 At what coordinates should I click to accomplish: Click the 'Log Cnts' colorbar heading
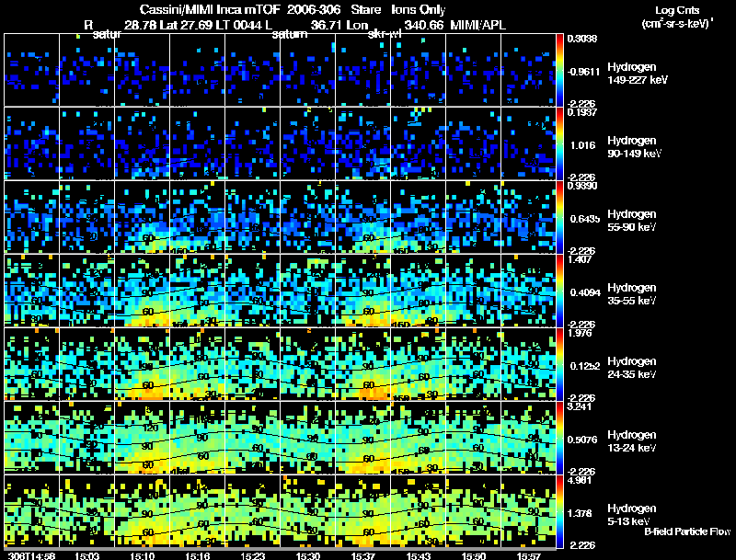point(677,10)
